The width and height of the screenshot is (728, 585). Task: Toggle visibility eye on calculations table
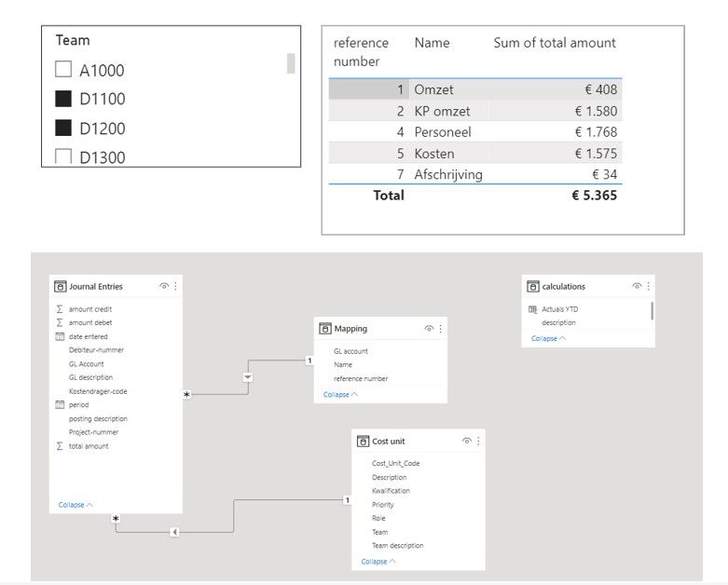click(637, 286)
